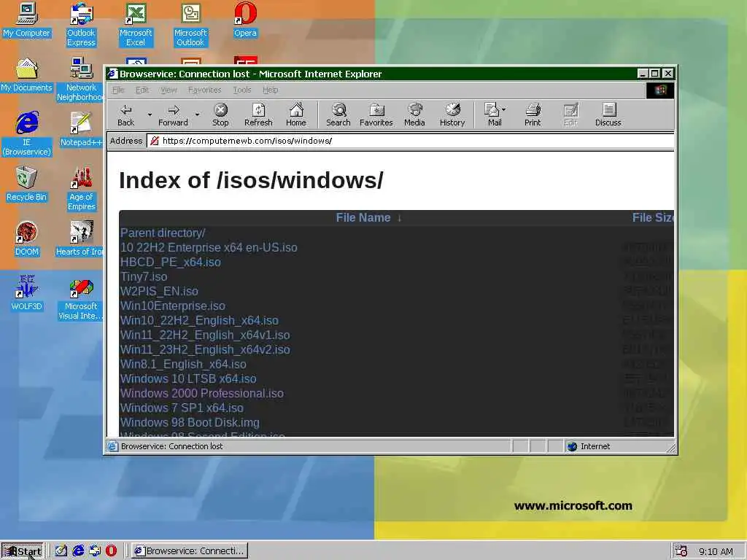This screenshot has height=560, width=747.
Task: Open the Favorites menu
Action: (x=204, y=90)
